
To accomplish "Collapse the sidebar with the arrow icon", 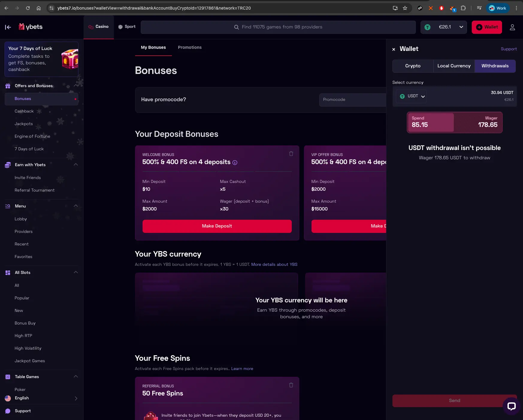I will 8,27.
